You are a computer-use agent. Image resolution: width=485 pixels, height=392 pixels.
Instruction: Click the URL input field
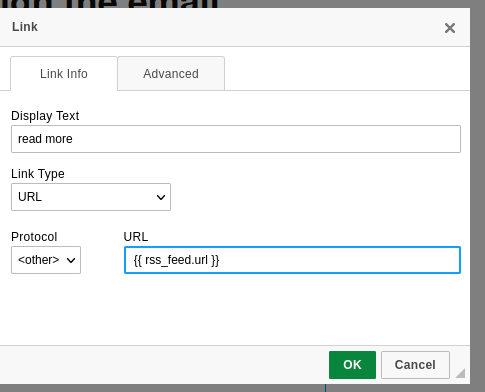point(292,260)
